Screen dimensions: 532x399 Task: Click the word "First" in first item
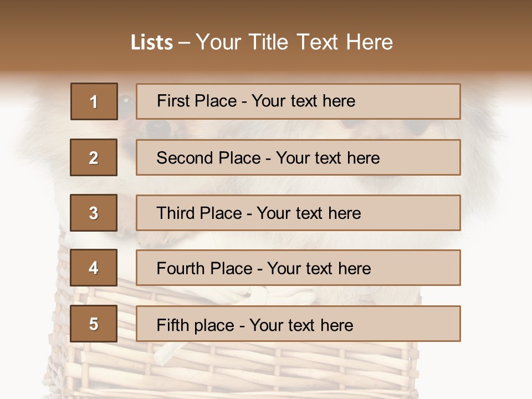pos(172,101)
